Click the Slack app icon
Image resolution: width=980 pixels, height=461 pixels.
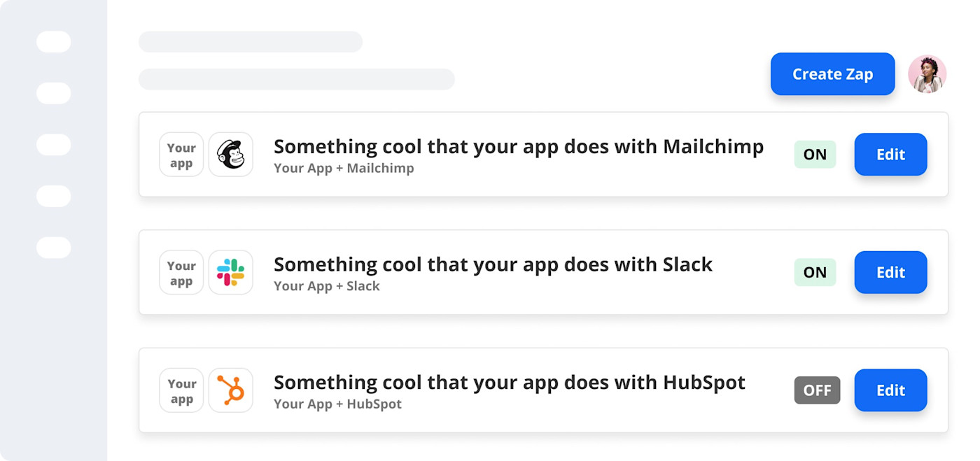pos(230,272)
